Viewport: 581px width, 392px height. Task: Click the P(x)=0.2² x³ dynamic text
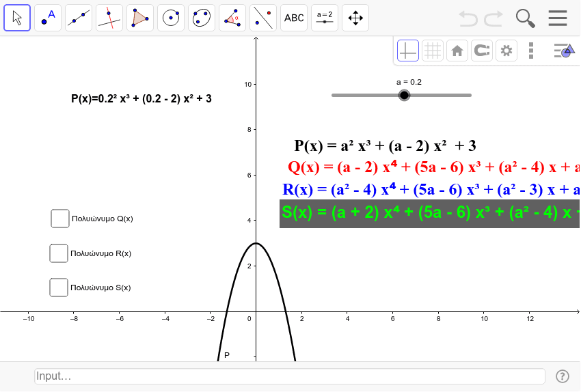[x=141, y=98]
